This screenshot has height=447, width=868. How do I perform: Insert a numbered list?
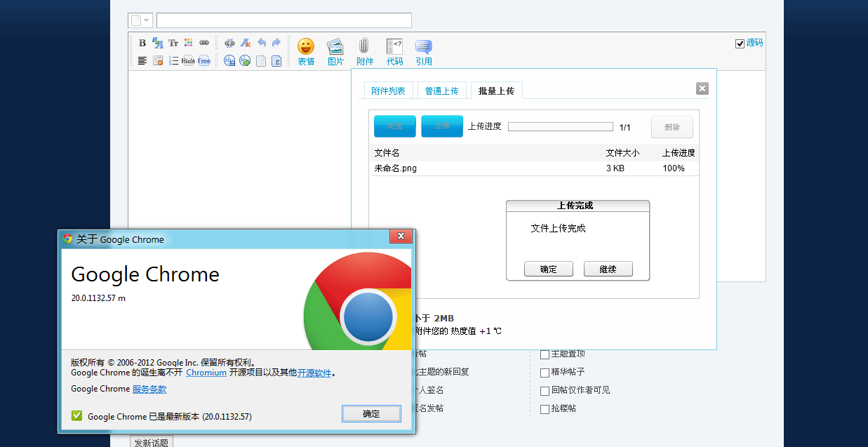coord(173,61)
